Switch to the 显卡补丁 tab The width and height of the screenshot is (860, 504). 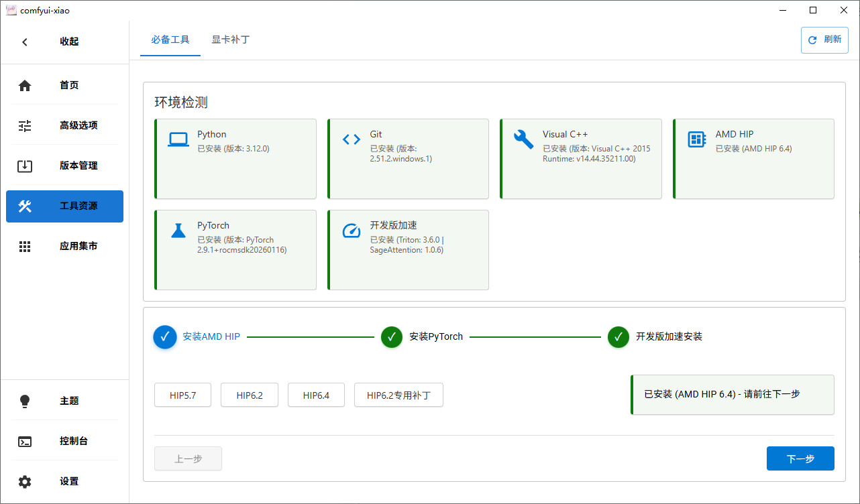click(230, 40)
